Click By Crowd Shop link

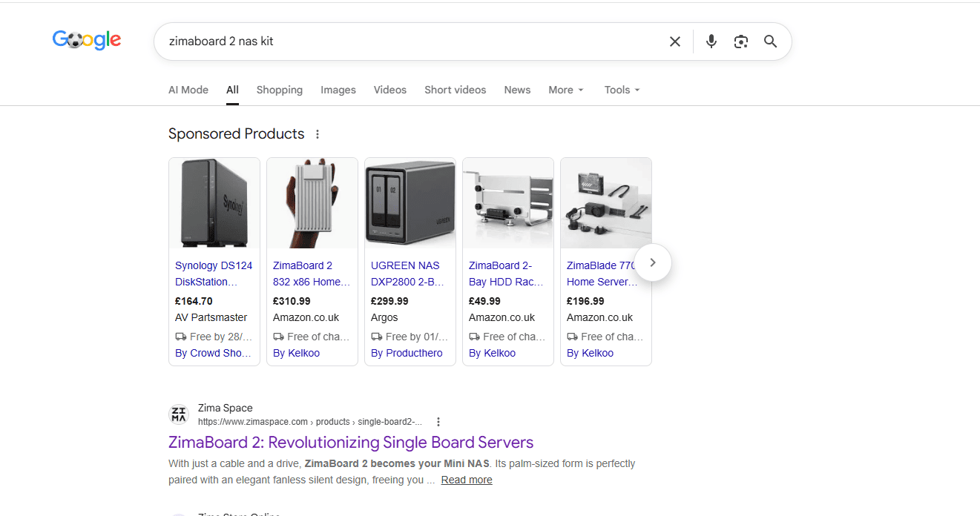[x=214, y=353]
